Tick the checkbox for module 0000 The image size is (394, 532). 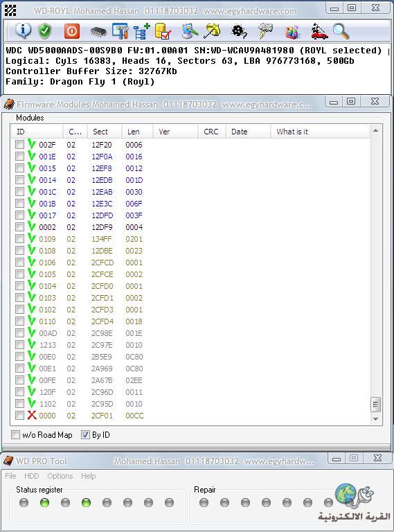pyautogui.click(x=19, y=416)
